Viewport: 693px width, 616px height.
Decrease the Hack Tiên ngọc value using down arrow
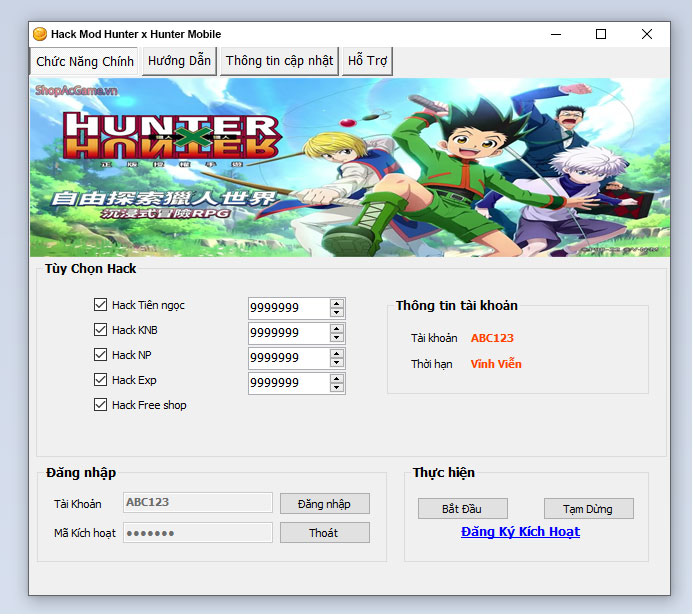click(336, 312)
